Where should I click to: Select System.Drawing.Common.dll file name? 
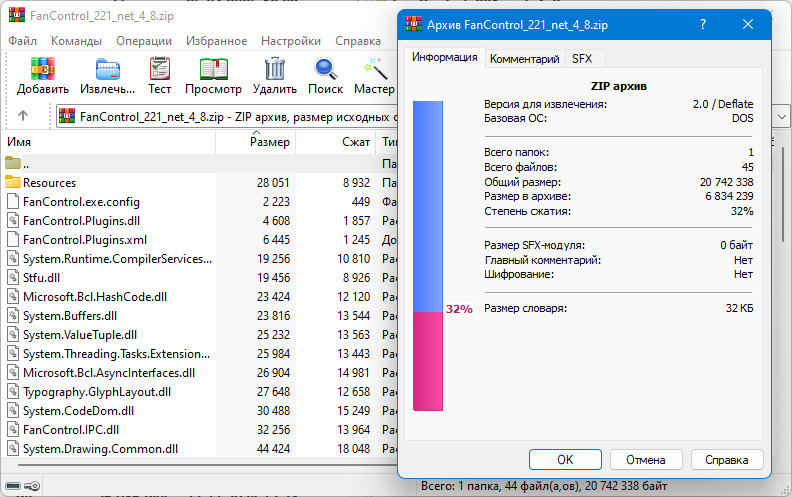point(101,449)
